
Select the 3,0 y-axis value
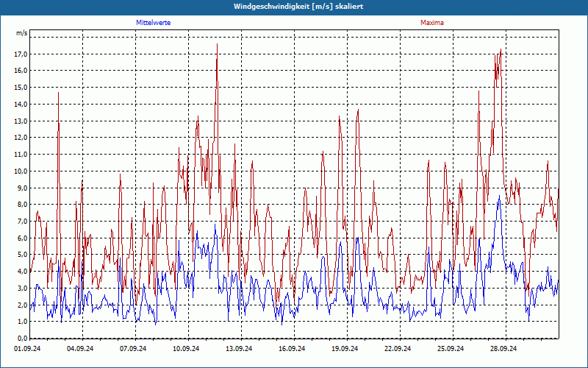click(22, 288)
